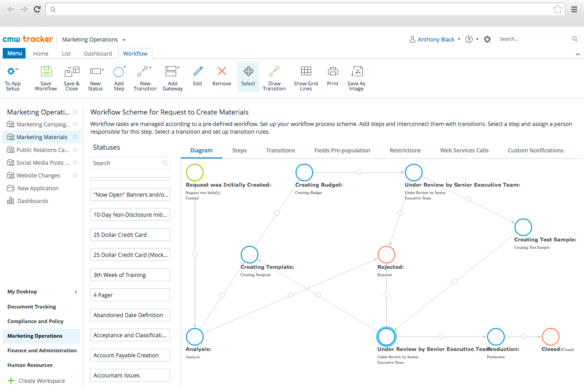Click the New Transition icon

click(x=145, y=72)
